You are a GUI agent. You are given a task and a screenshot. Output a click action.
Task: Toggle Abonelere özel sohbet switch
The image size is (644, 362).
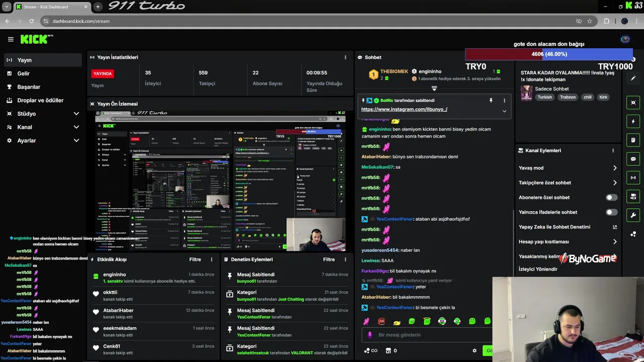pos(611,198)
